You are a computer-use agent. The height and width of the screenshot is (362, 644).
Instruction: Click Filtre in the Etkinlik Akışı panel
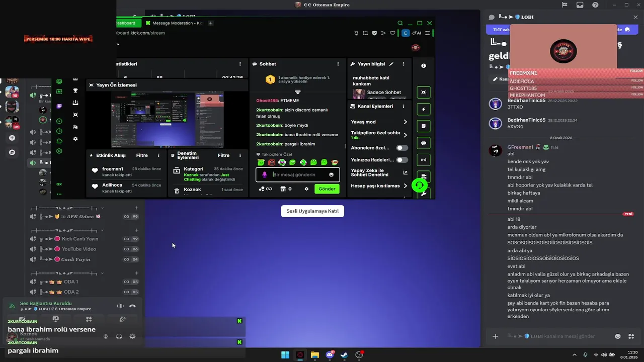142,155
